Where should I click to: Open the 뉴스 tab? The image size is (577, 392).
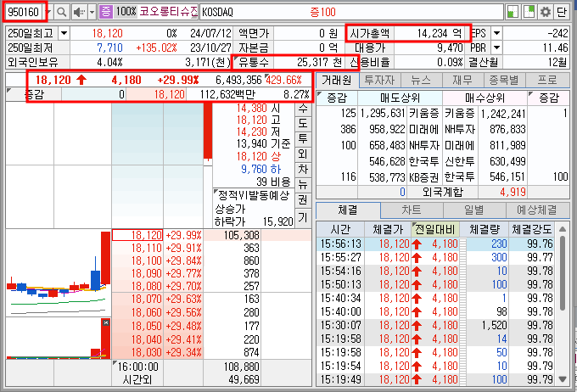(x=421, y=80)
